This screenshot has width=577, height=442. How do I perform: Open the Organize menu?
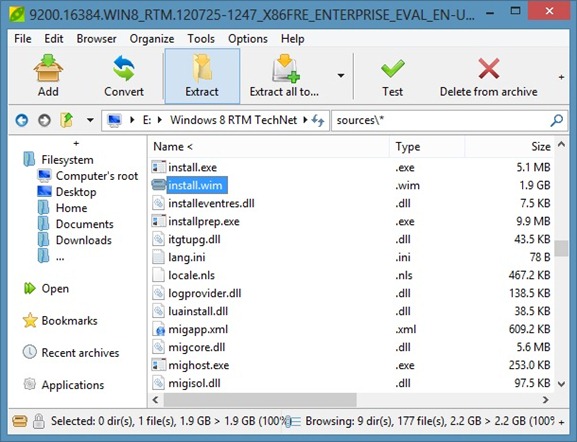point(152,39)
